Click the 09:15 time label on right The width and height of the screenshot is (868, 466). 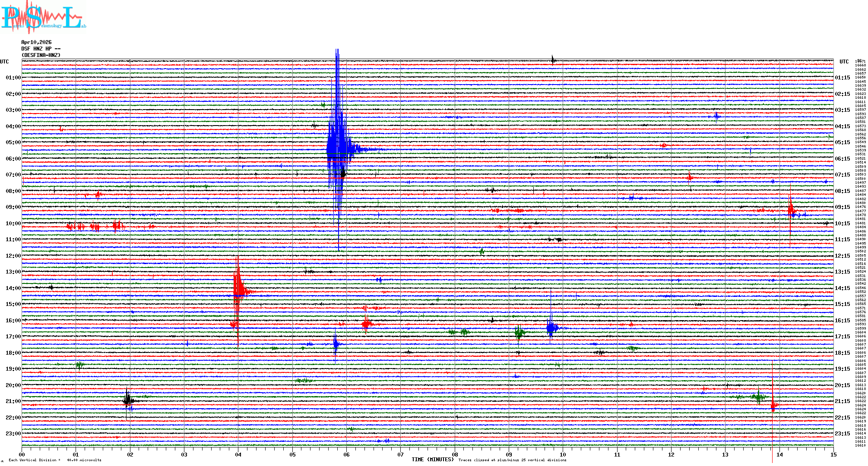(842, 207)
